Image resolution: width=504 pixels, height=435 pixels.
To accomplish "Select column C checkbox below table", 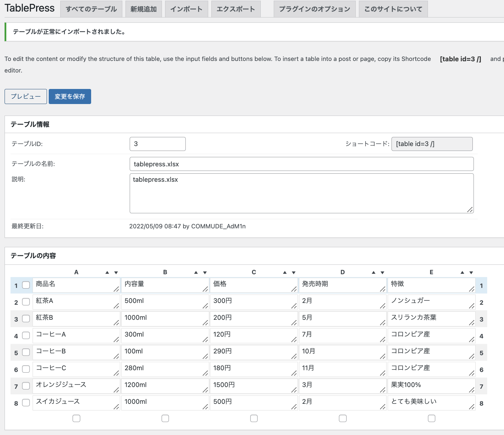I will pyautogui.click(x=254, y=419).
